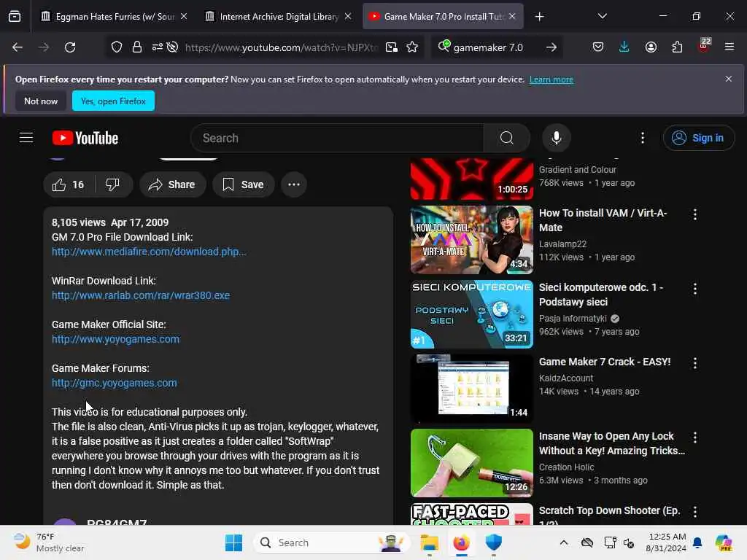Open a new tab with the plus icon
The image size is (747, 560).
539,17
